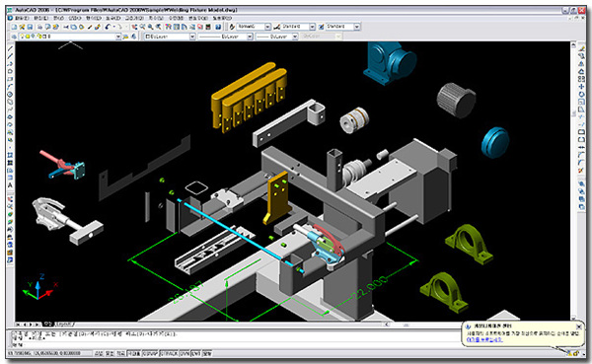Viewport: 592px width, 364px height.
Task: Select the Erase tool in the Modify toolbar
Action: point(581,48)
